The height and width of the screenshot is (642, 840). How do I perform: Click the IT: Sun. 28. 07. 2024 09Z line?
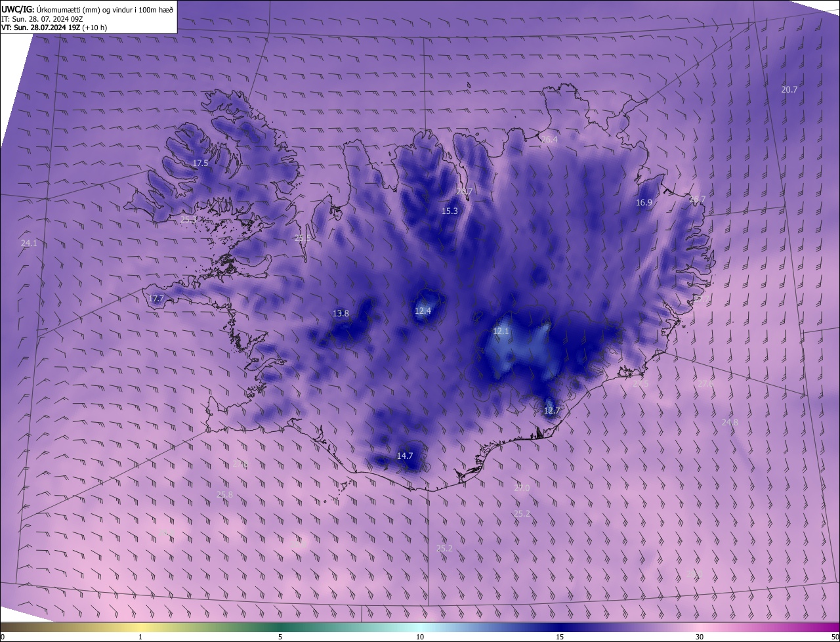(42, 18)
